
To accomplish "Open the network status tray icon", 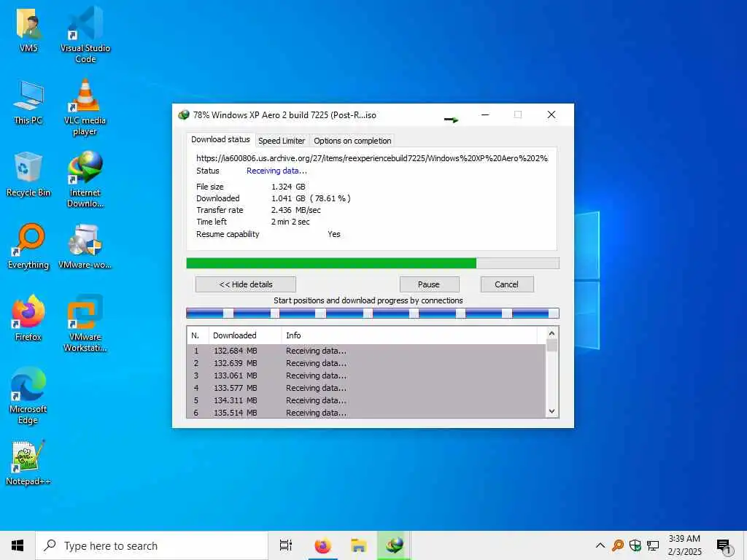I will (653, 545).
